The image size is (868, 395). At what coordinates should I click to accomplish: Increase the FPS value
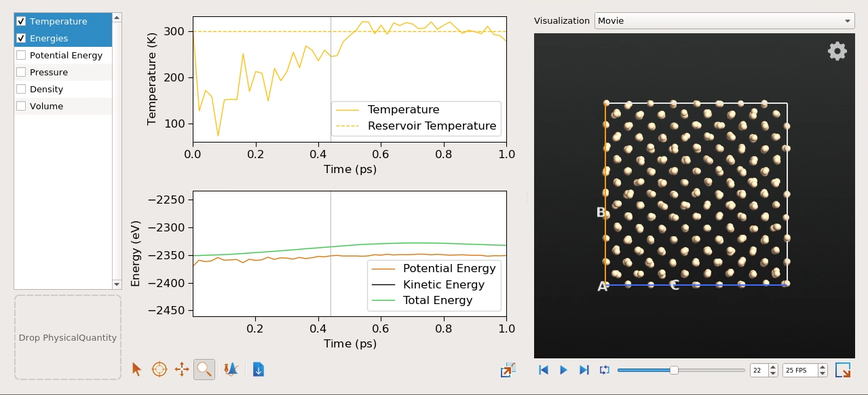pyautogui.click(x=823, y=367)
